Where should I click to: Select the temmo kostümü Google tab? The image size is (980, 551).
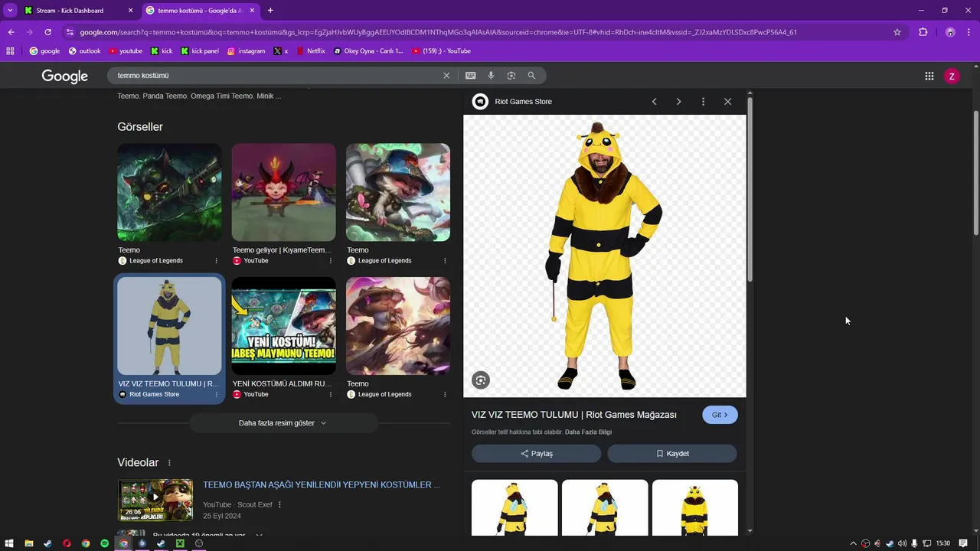(200, 11)
